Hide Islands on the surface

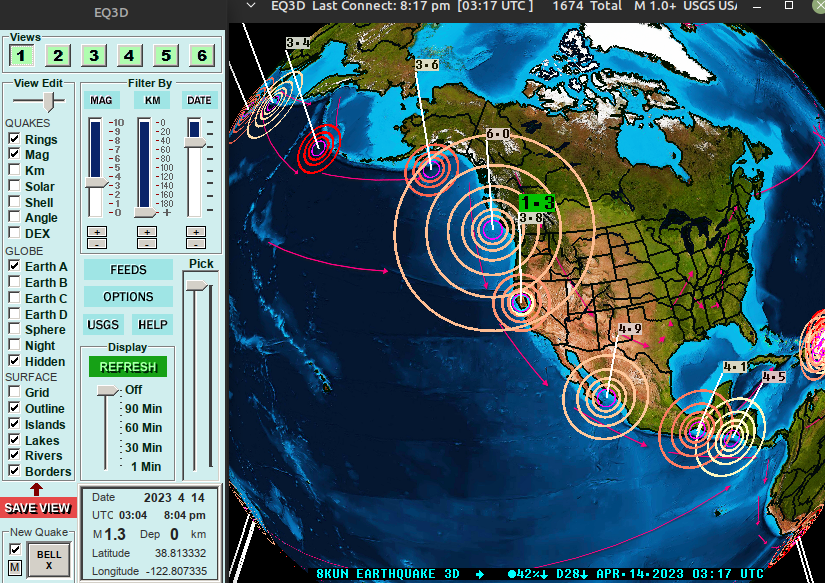(x=14, y=424)
